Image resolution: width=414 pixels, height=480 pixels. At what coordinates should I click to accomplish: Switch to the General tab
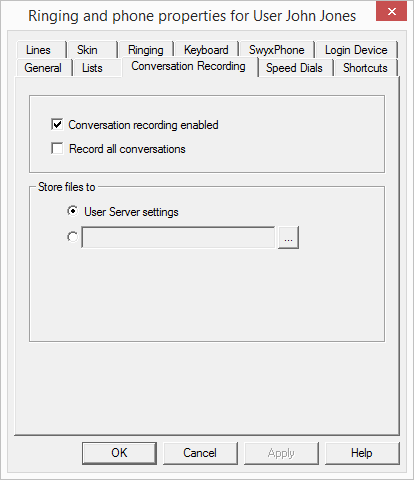tap(43, 68)
